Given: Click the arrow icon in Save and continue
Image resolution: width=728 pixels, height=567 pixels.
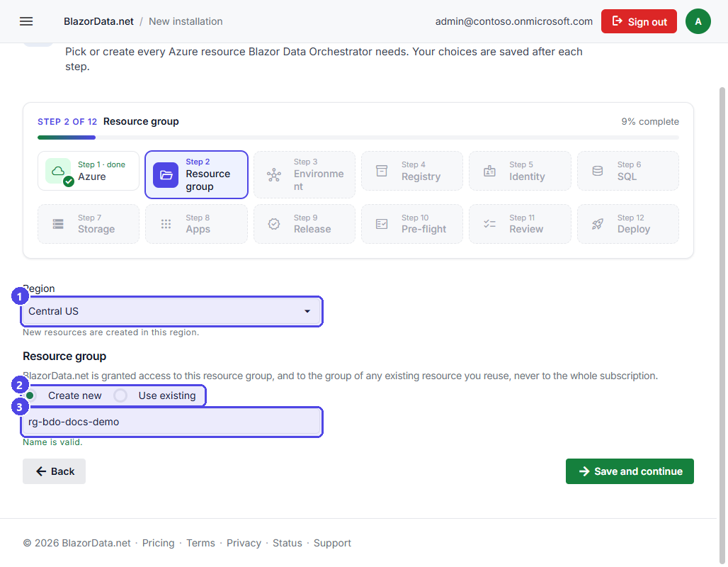Looking at the screenshot, I should click(x=584, y=471).
